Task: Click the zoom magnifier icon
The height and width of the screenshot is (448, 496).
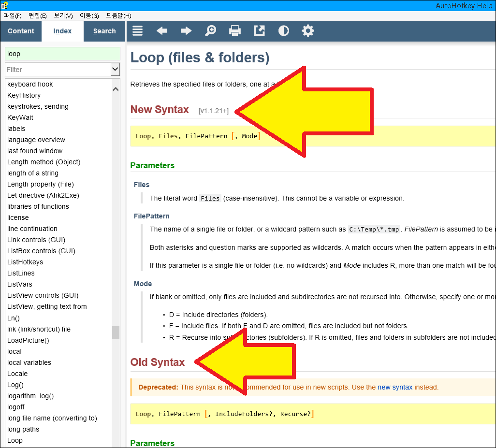Action: pos(210,30)
